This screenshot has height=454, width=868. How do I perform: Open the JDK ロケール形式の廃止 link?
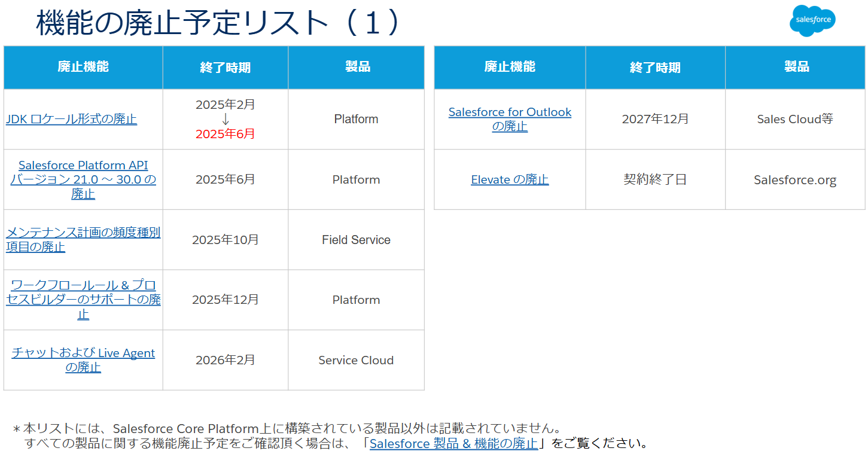point(71,119)
